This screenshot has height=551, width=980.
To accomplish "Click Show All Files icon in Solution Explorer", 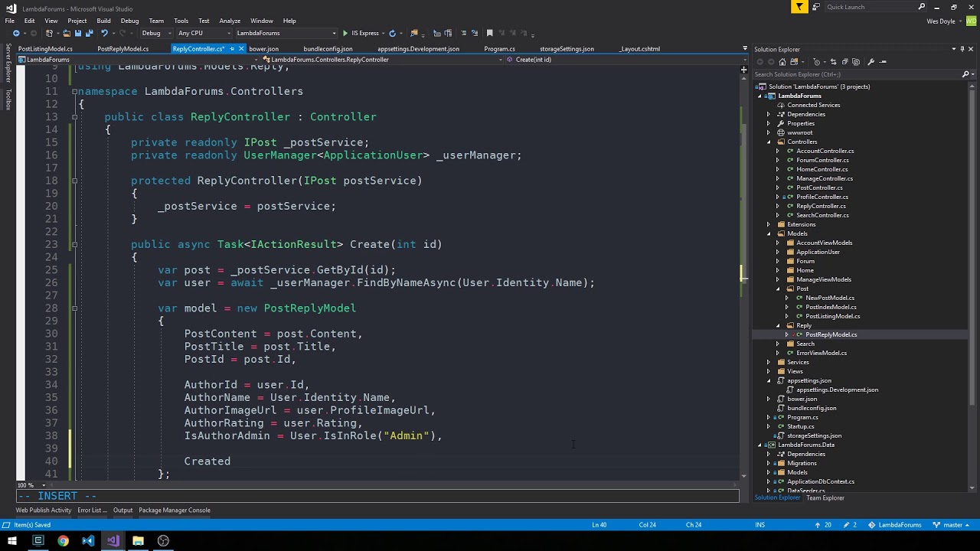I will tap(855, 62).
